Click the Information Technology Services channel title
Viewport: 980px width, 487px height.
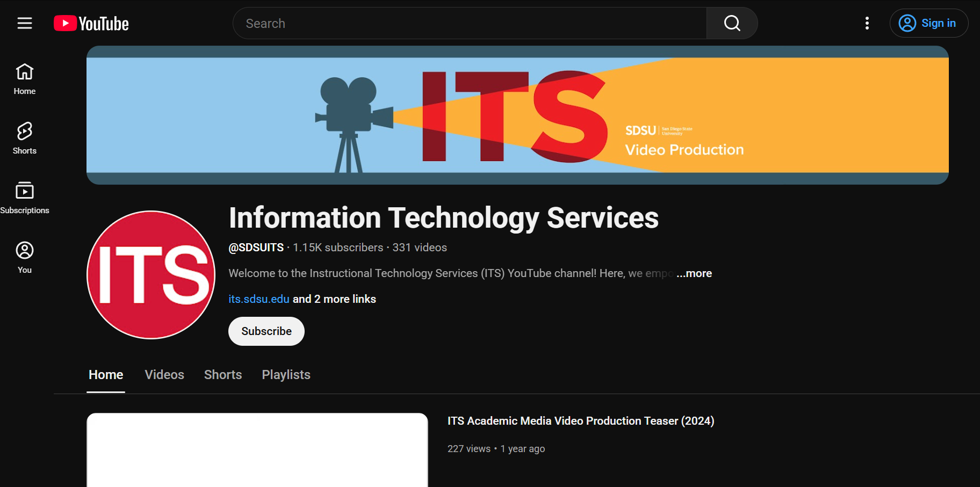pos(444,218)
